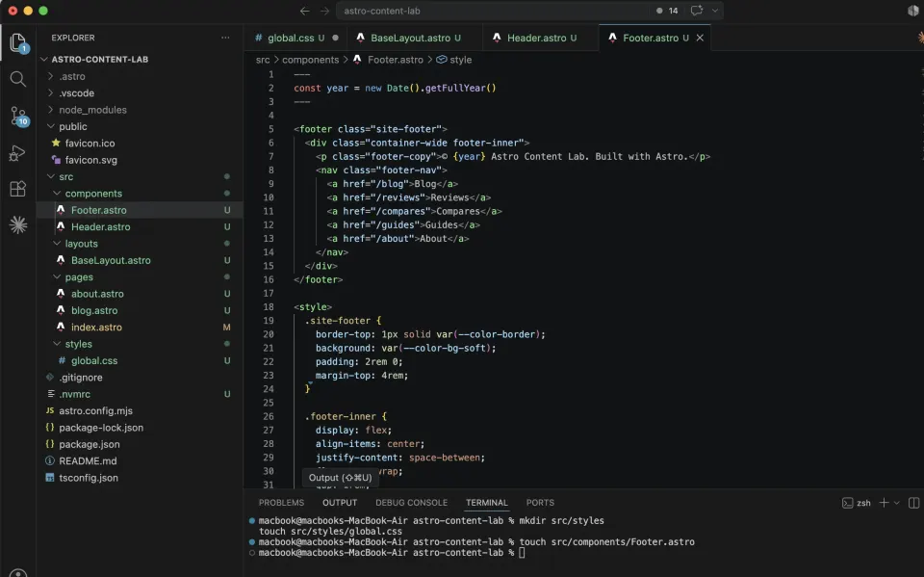Open the DEBUG CONSOLE panel tab
Viewport: 924px width, 577px height.
[x=411, y=503]
